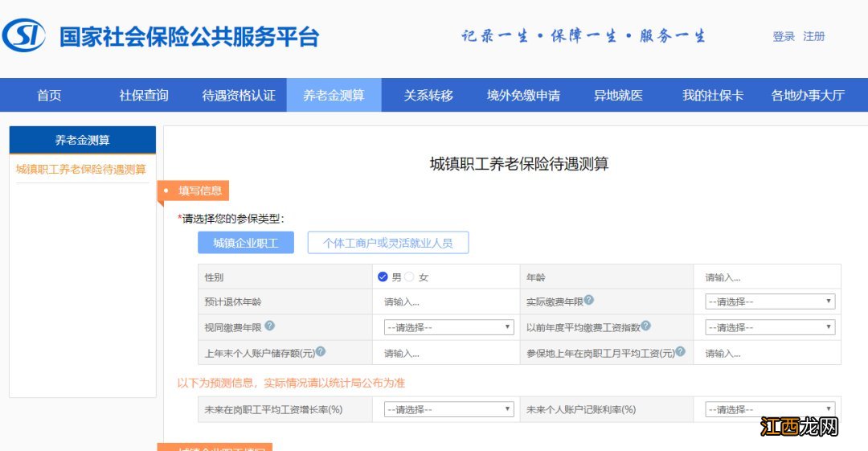Click the SI social insurance logo

[x=24, y=35]
